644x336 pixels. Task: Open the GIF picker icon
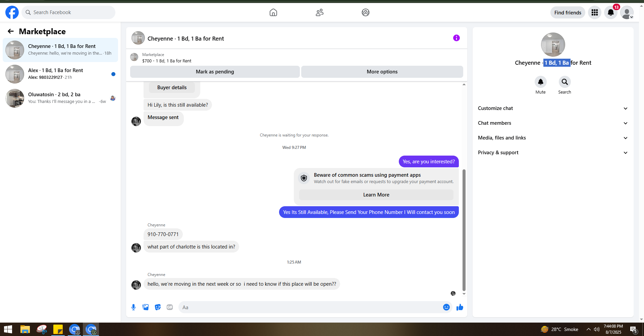[170, 307]
